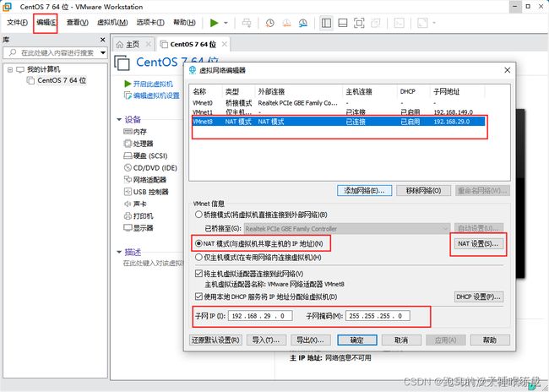Select USB 控制器 device entry
The width and height of the screenshot is (549, 392).
click(x=146, y=192)
